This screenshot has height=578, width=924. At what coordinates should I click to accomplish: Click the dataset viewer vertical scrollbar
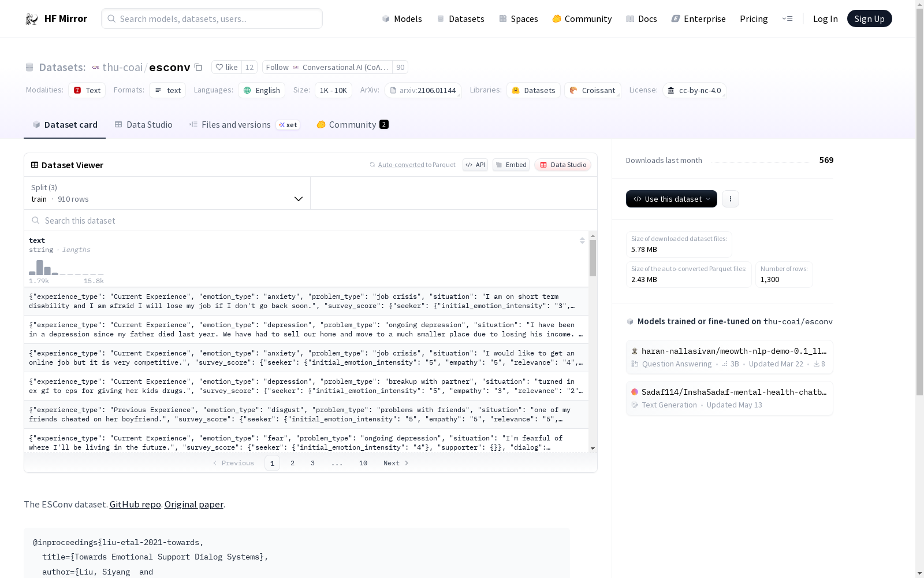pyautogui.click(x=593, y=258)
